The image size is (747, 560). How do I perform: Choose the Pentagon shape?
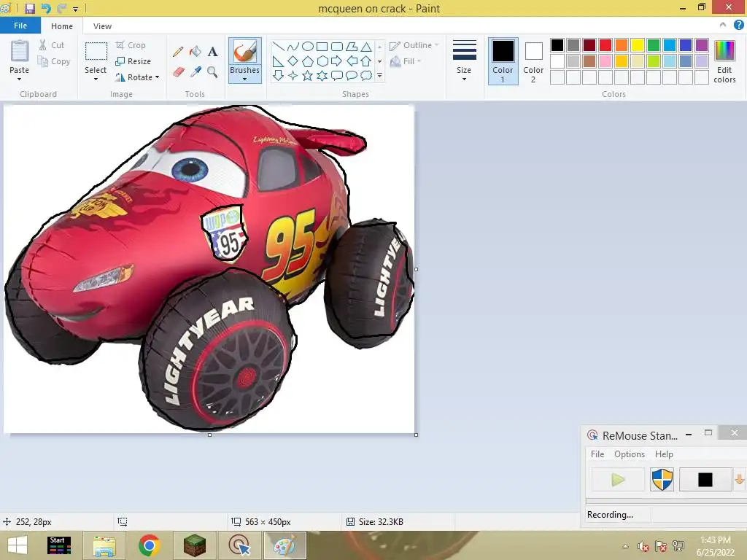click(308, 61)
